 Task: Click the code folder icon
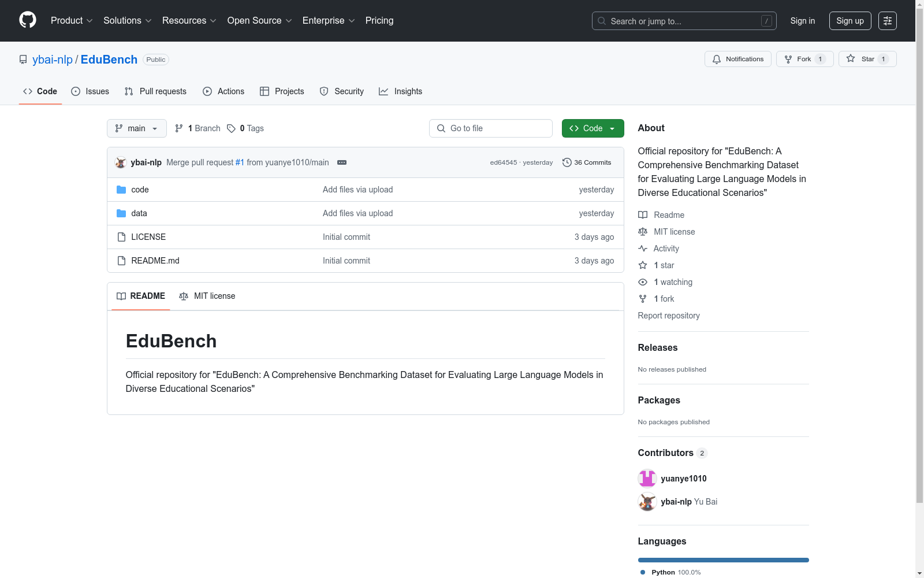click(121, 190)
